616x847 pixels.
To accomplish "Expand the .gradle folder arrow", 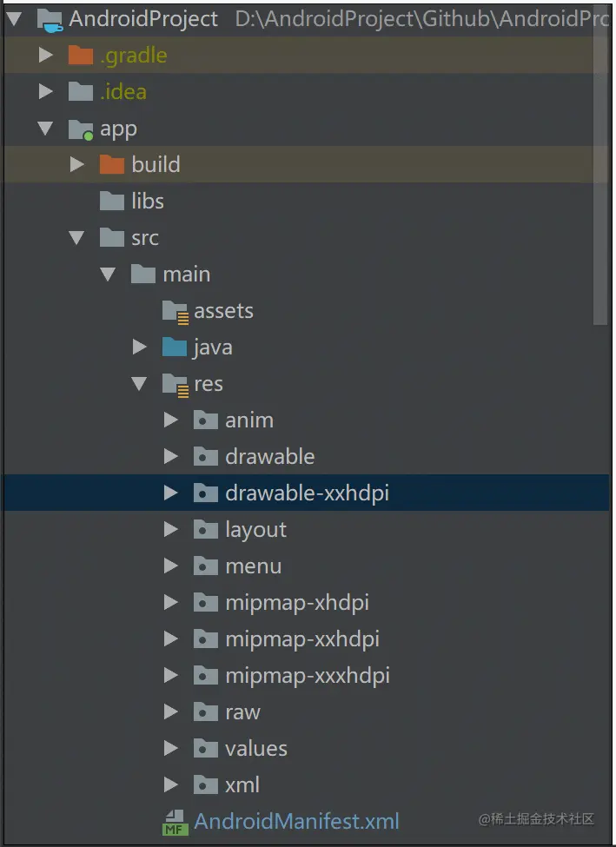I will click(x=46, y=55).
